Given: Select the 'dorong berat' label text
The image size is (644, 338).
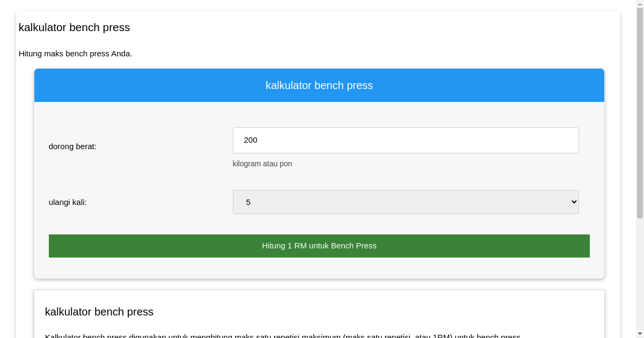Looking at the screenshot, I should [72, 146].
